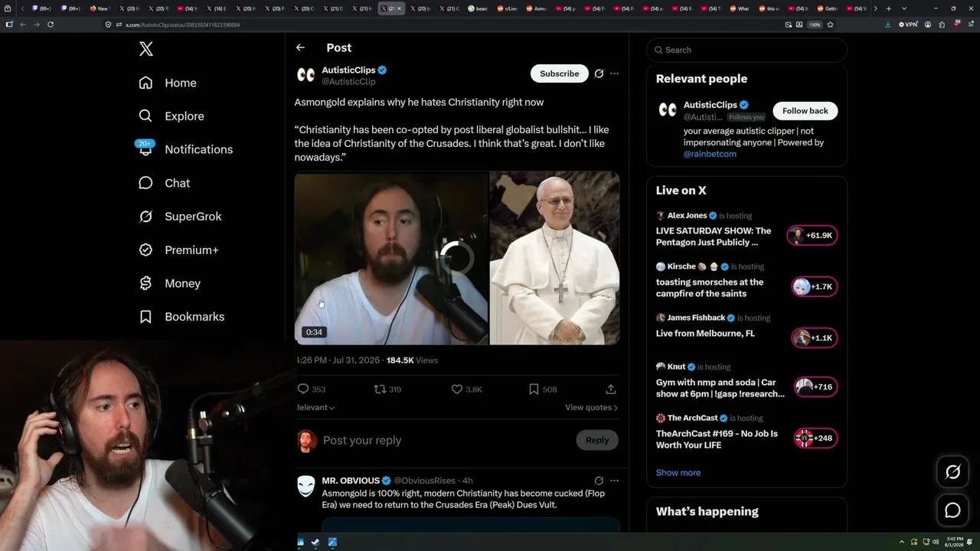Like the post with 3.8K likes
The image size is (980, 551).
(x=466, y=390)
